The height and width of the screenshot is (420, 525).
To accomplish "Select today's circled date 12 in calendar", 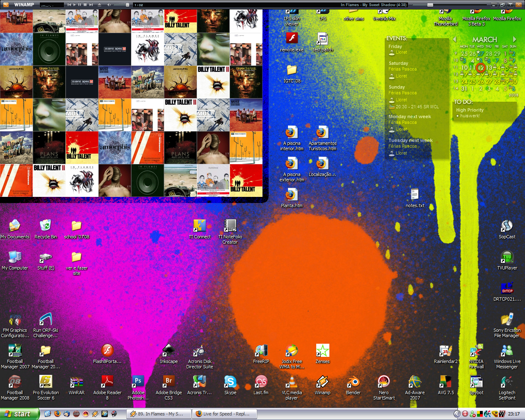I will [481, 68].
